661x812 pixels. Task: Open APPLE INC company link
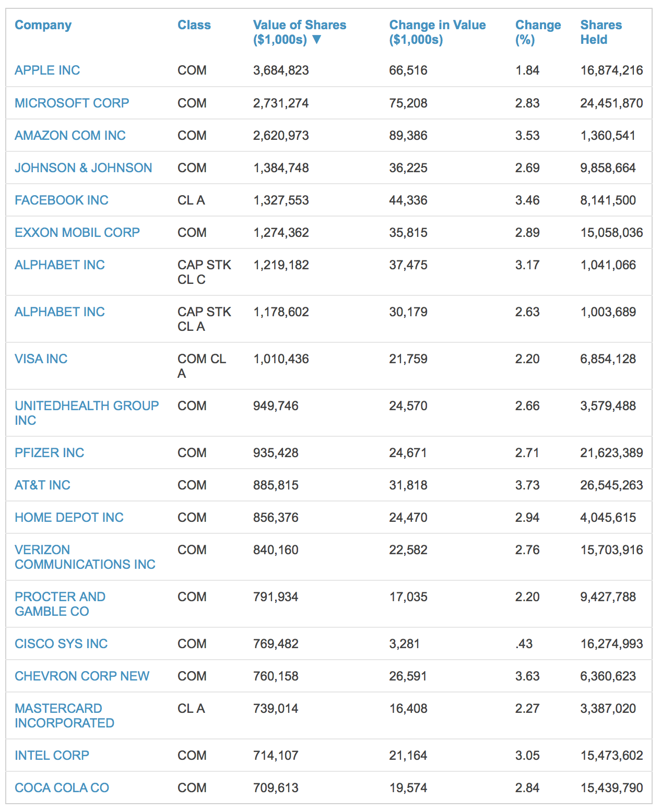point(48,70)
